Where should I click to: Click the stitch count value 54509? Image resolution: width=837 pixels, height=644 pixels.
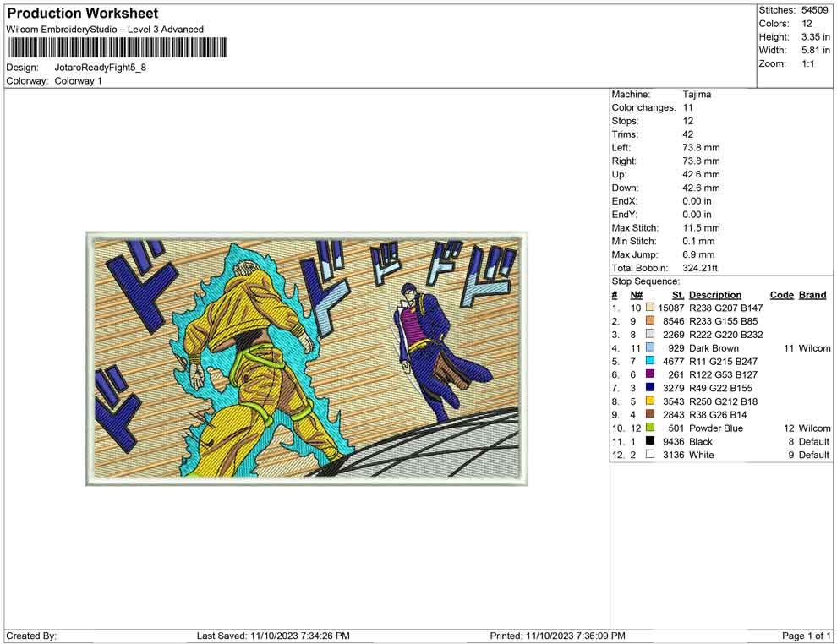(x=814, y=10)
